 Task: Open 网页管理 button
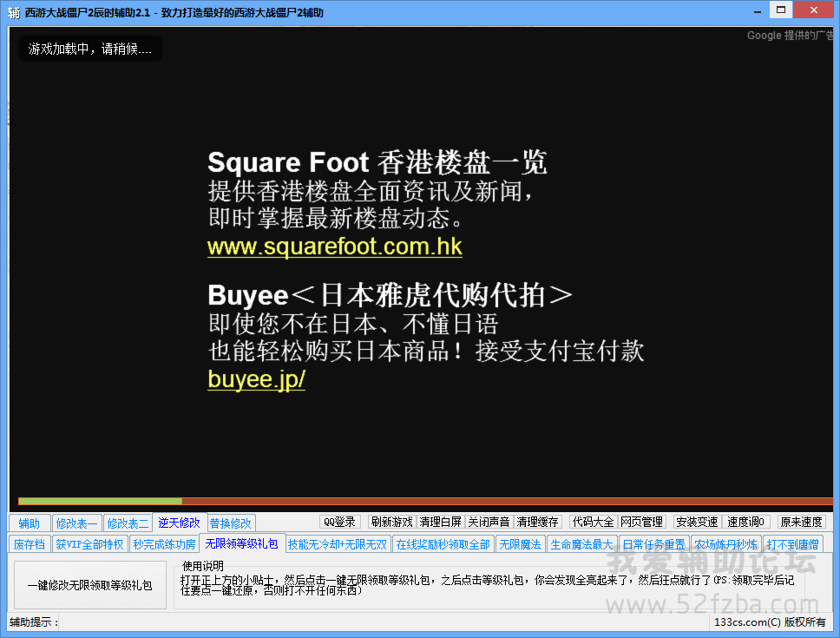642,522
